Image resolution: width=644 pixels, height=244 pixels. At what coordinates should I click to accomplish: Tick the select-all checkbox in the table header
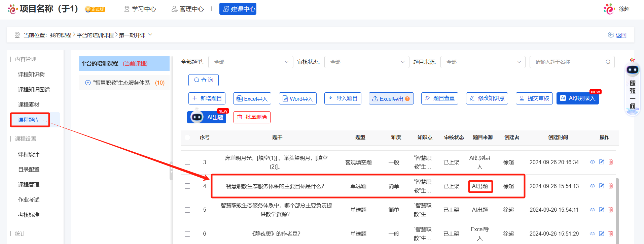[187, 138]
